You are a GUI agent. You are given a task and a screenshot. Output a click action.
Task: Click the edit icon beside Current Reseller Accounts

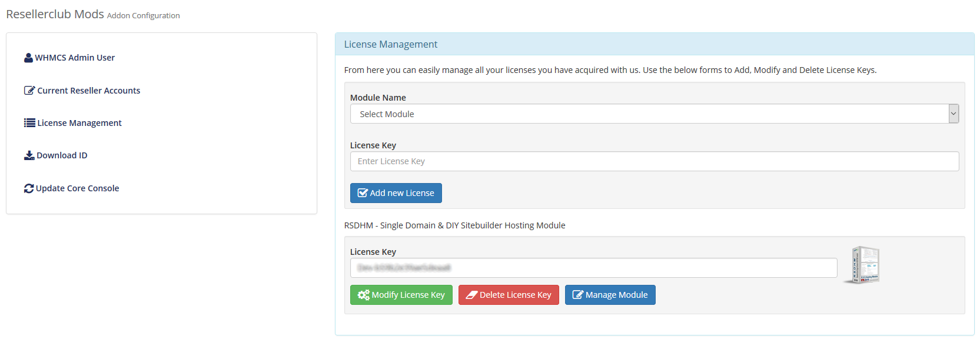[29, 91]
